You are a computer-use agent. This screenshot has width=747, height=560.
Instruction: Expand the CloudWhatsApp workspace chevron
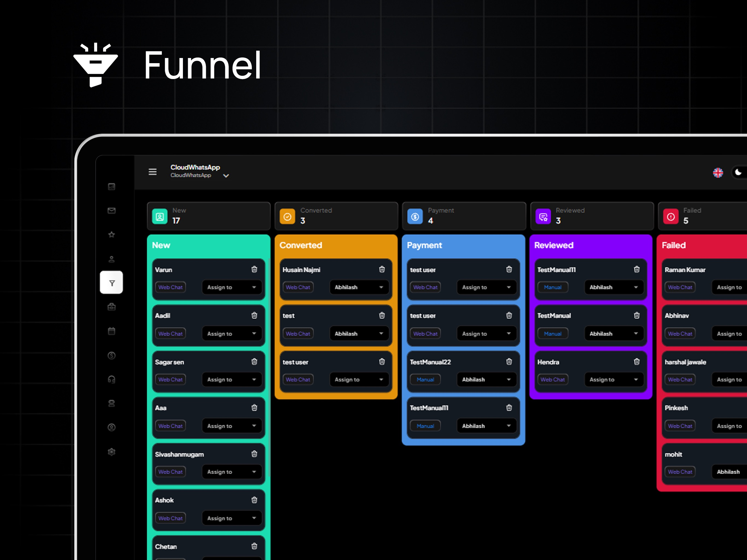click(x=226, y=176)
